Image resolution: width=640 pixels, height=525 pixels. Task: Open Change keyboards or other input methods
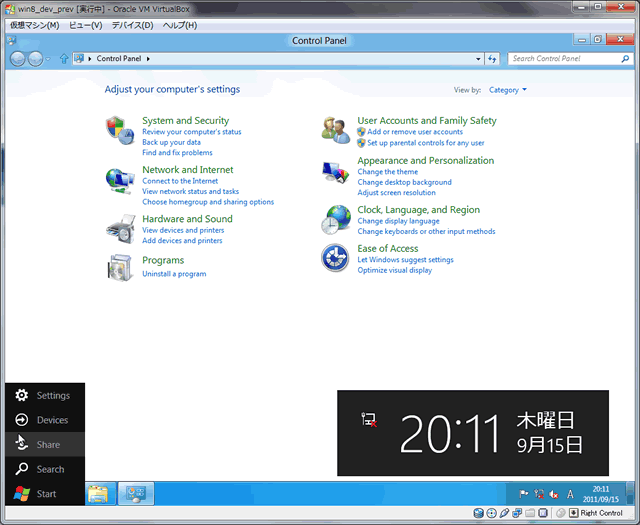tap(426, 231)
